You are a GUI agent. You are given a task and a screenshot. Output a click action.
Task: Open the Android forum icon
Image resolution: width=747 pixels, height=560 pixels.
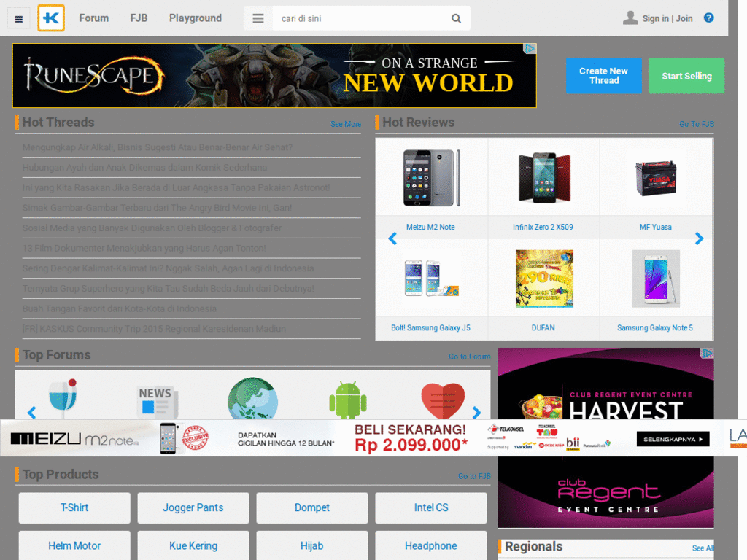coord(348,400)
